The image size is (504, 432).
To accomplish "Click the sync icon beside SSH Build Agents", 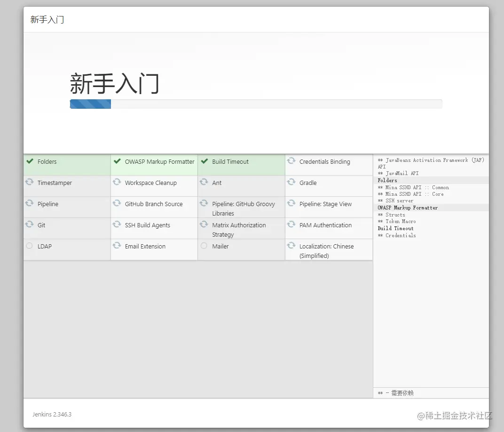I will 117,224.
